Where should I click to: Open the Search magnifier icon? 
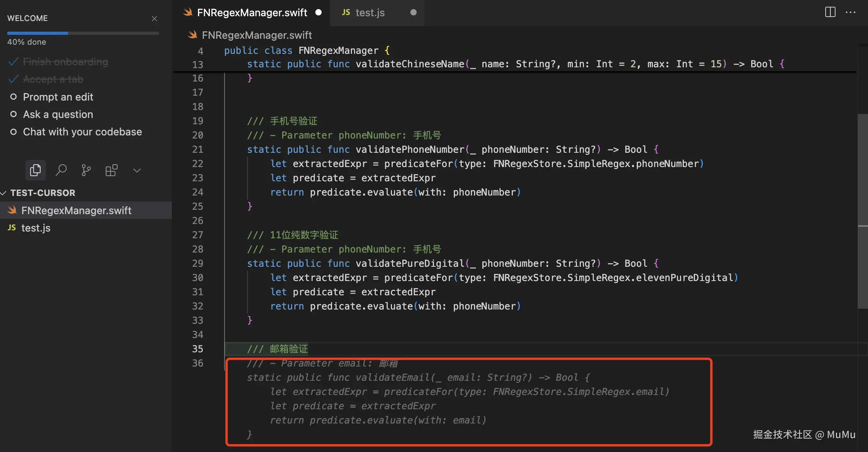coord(61,170)
